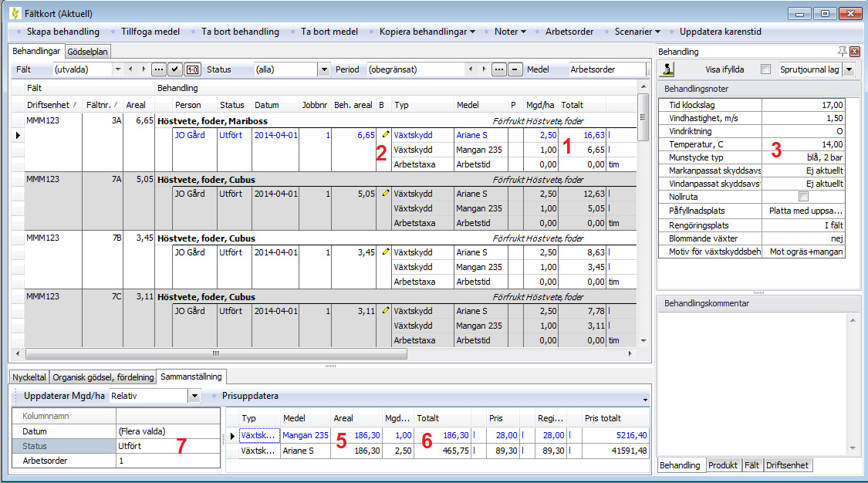
Task: Pin the Behandling side panel
Action: (842, 52)
